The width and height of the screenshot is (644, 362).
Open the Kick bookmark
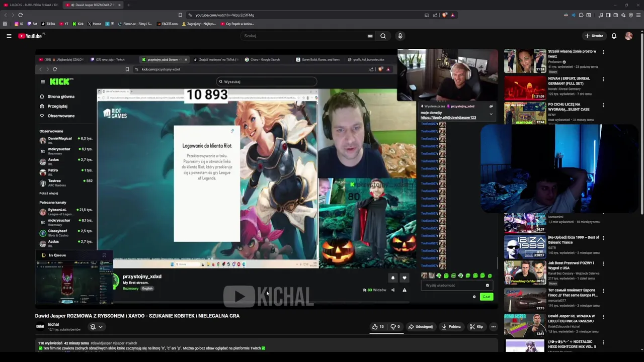point(78,24)
